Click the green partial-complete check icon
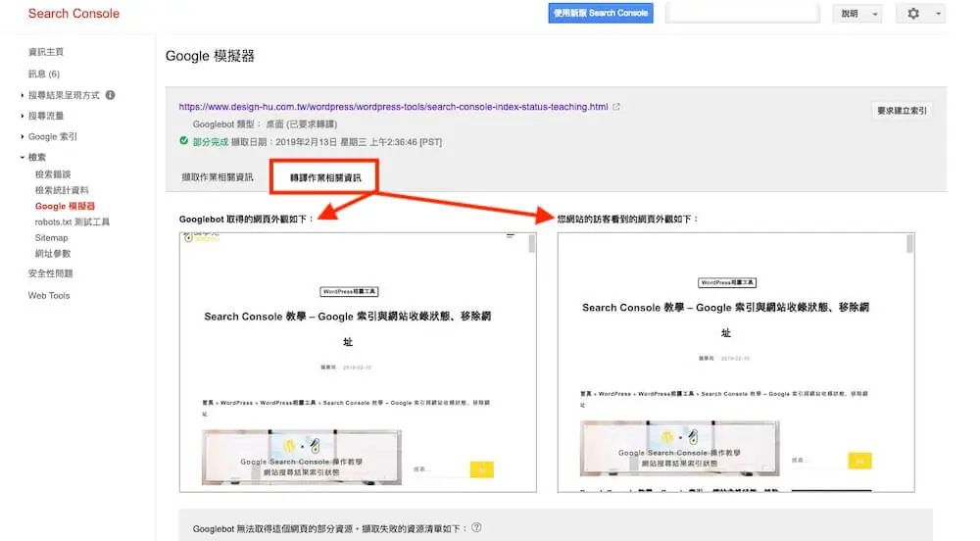The height and width of the screenshot is (541, 980). coord(184,141)
